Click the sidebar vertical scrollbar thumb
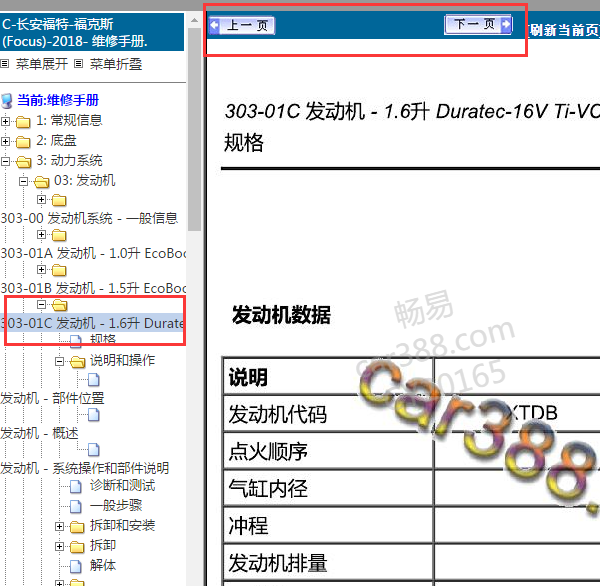This screenshot has height=586, width=600. pos(194,129)
